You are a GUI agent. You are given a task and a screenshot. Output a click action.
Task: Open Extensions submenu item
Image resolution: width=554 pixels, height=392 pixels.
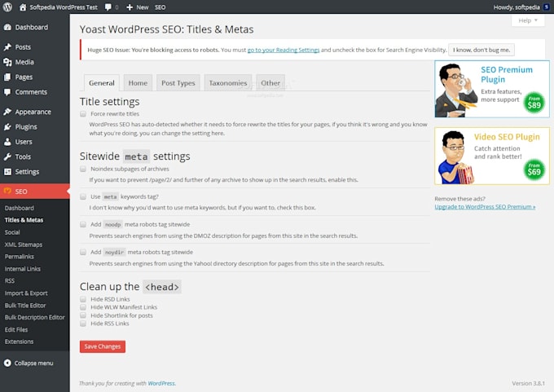(x=19, y=341)
